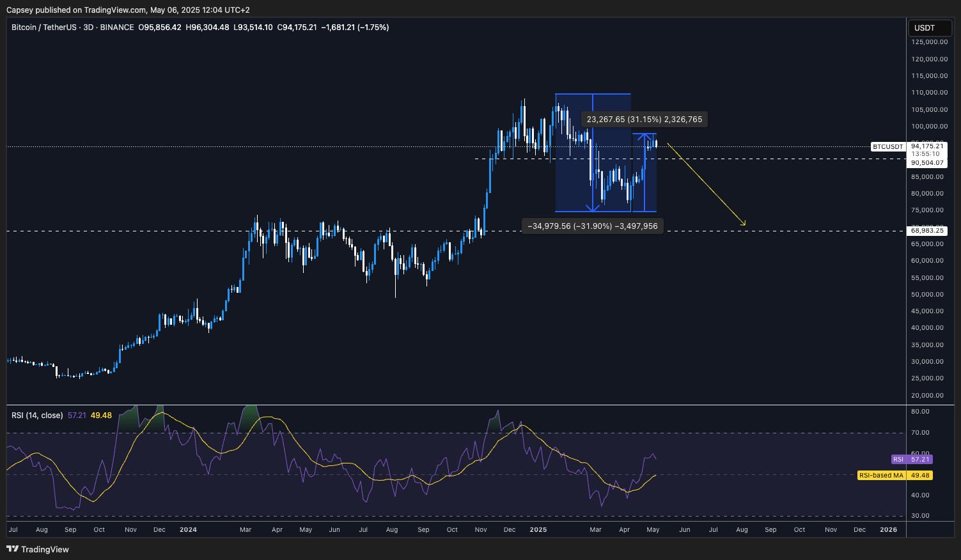Viewport: 961px width, 560px height.
Task: Click the 2024 label on the time axis
Action: [x=188, y=529]
